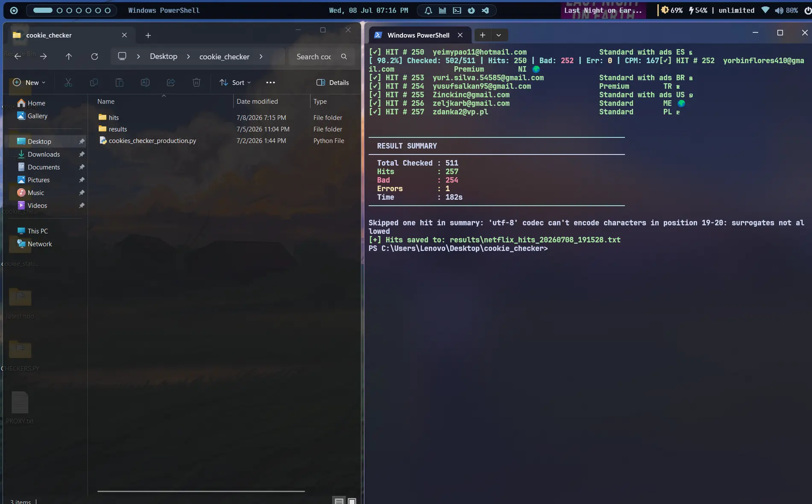Image resolution: width=812 pixels, height=504 pixels.
Task: Unpin Desktop from quick access pin icon
Action: point(82,141)
